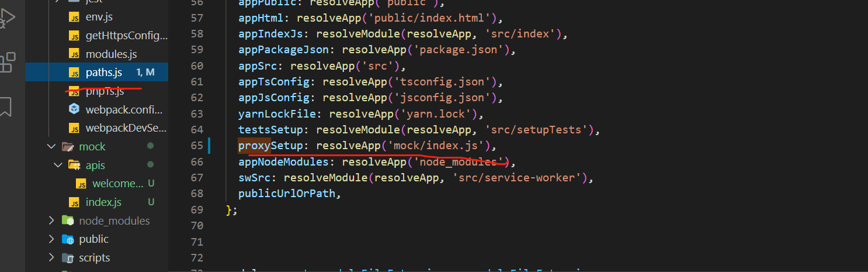
Task: Click the appSrc property name
Action: [258, 66]
